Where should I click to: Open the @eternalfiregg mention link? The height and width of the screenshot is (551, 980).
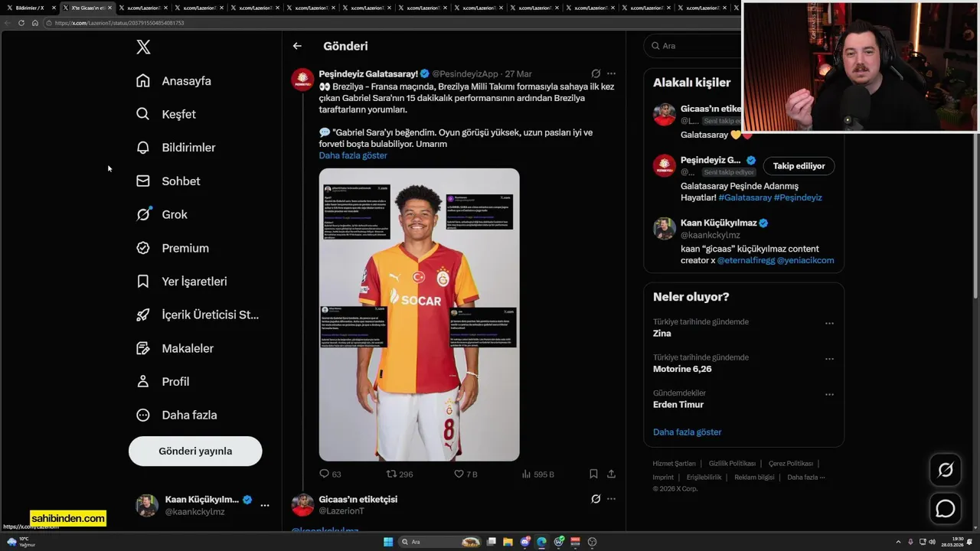tap(745, 260)
